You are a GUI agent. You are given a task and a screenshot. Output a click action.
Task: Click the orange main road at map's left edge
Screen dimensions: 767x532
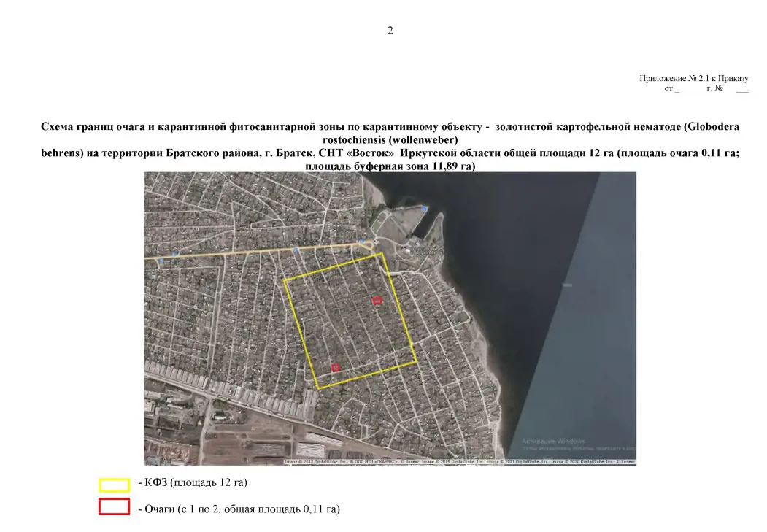[157, 258]
